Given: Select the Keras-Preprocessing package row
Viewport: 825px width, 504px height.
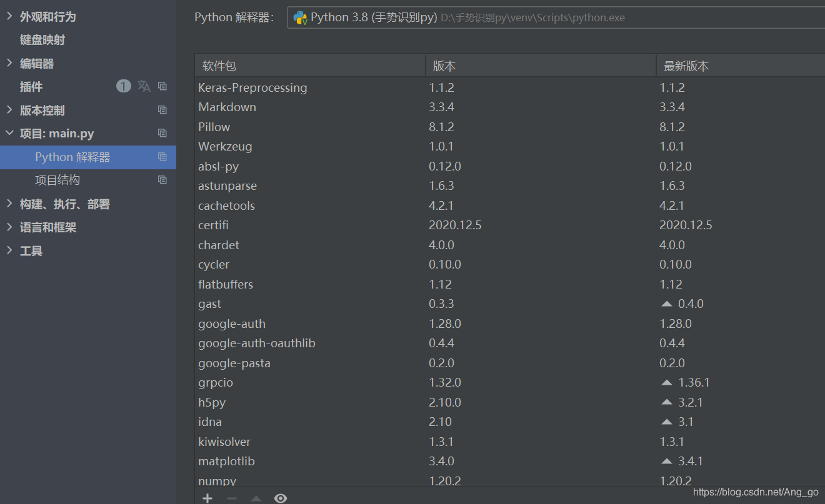Looking at the screenshot, I should pos(510,87).
